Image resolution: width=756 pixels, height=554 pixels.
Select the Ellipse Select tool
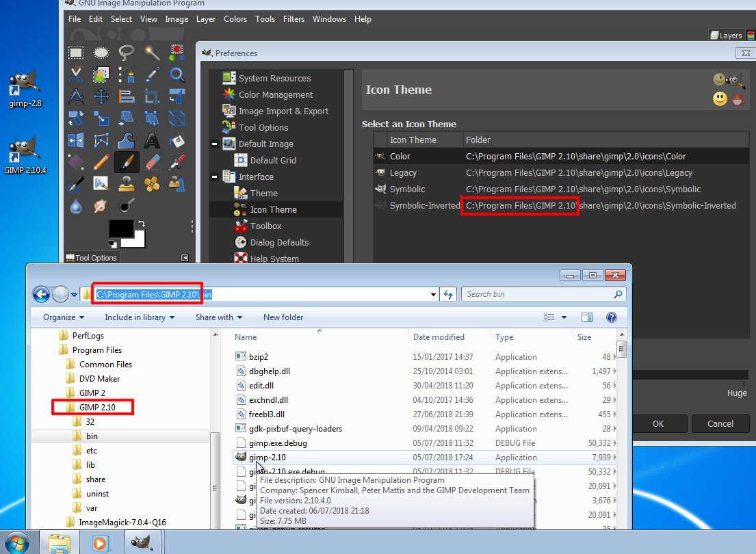point(101,53)
